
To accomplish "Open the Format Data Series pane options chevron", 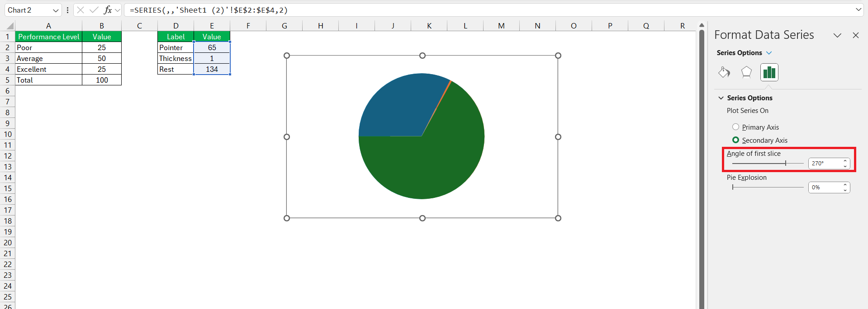I will (837, 35).
